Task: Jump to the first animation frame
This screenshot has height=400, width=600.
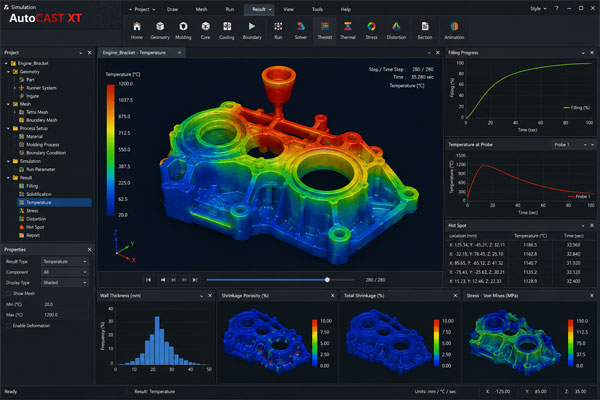Action: [x=148, y=280]
